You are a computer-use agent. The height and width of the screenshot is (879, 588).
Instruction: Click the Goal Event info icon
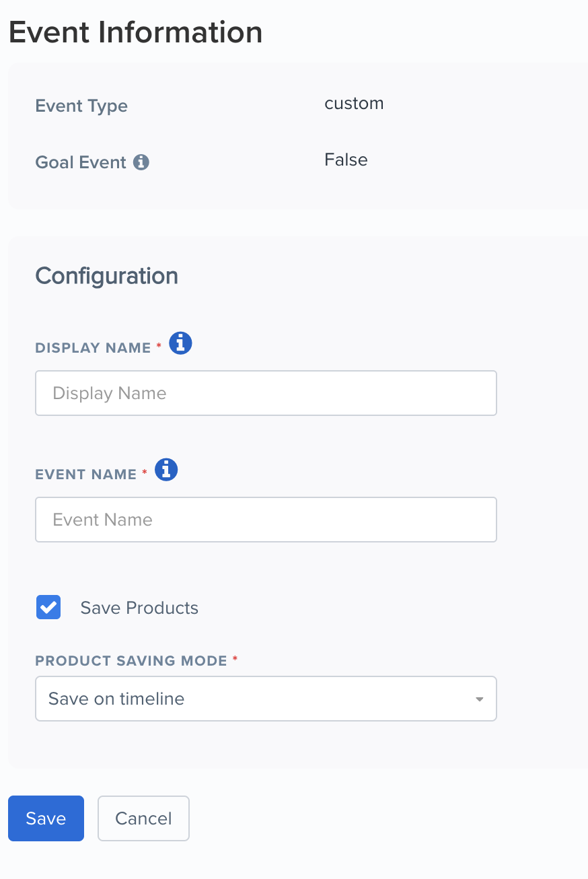[x=142, y=162]
